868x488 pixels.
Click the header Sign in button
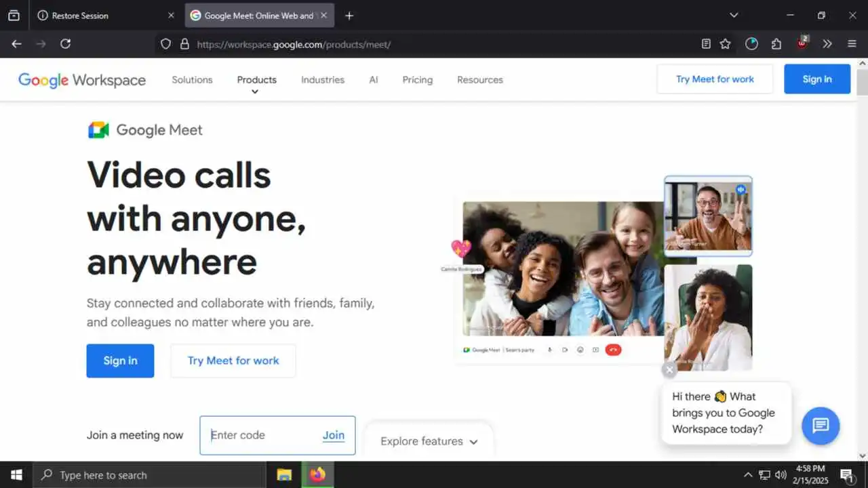tap(817, 79)
